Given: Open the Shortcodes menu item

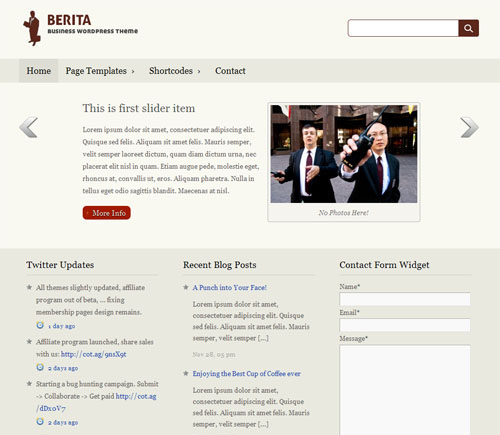Looking at the screenshot, I should 171,71.
